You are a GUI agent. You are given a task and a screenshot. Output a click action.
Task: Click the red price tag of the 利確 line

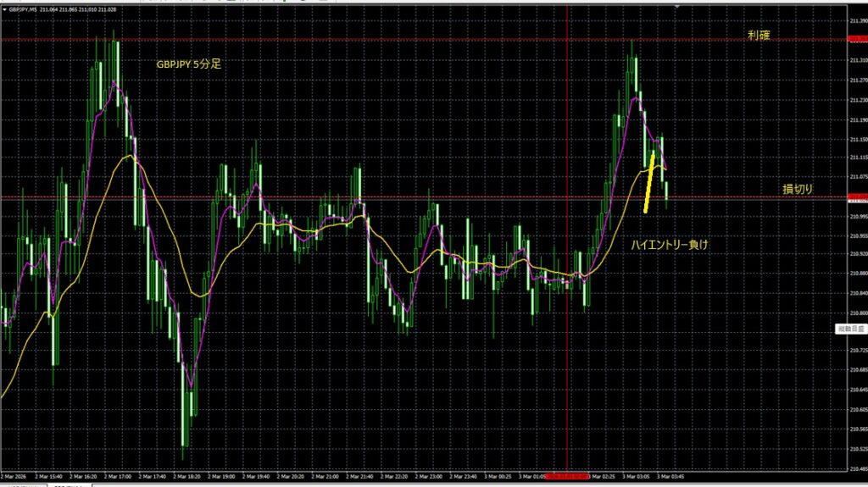pyautogui.click(x=858, y=39)
